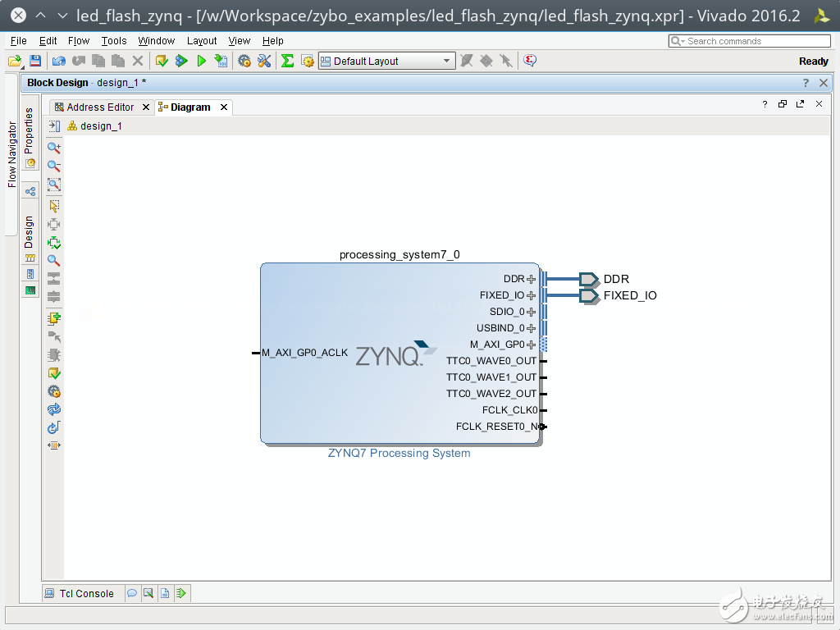The width and height of the screenshot is (840, 630).
Task: Click the Search commands input field
Action: [x=756, y=41]
